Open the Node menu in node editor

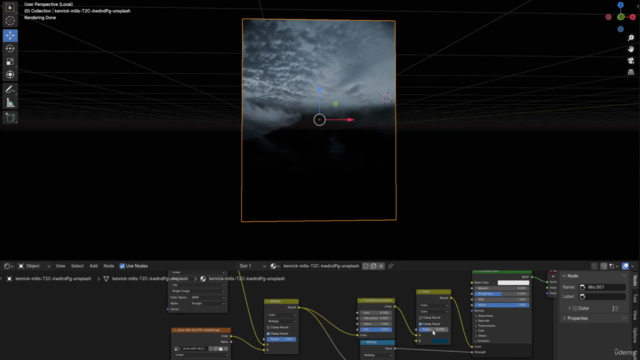coord(109,266)
